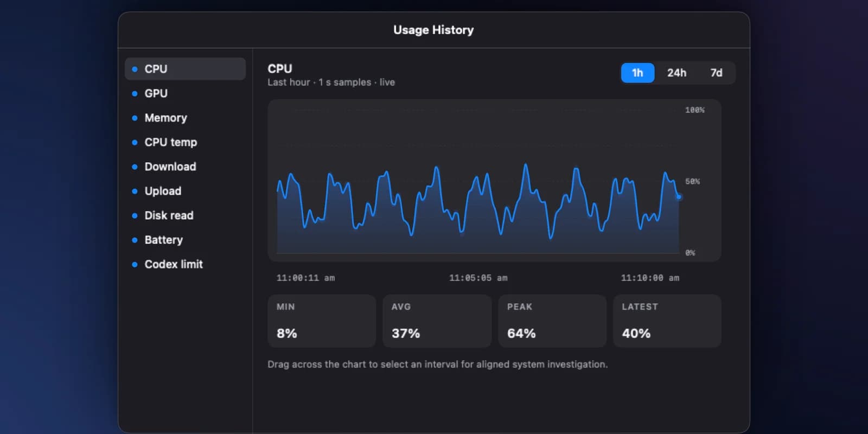868x434 pixels.
Task: Click the PEAK 64% stat card
Action: point(552,321)
